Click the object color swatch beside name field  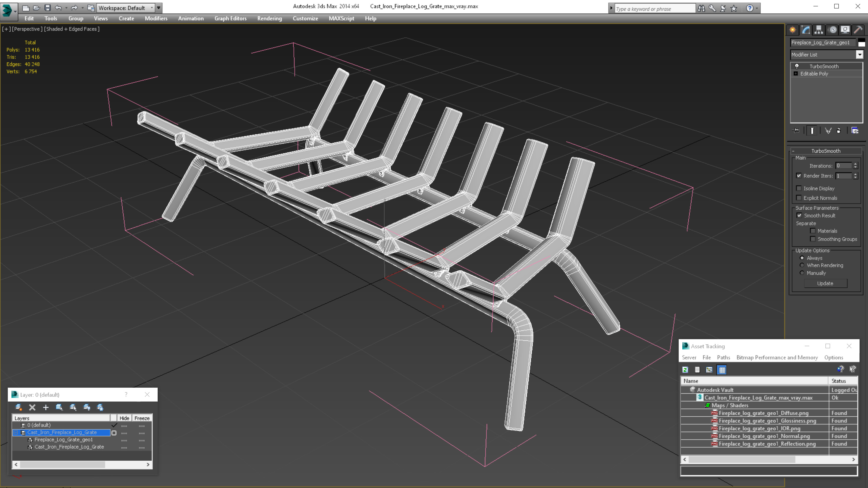click(861, 43)
